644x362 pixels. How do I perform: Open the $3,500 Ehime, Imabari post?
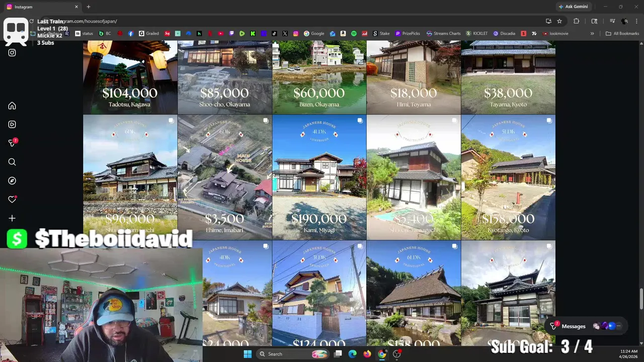click(225, 177)
